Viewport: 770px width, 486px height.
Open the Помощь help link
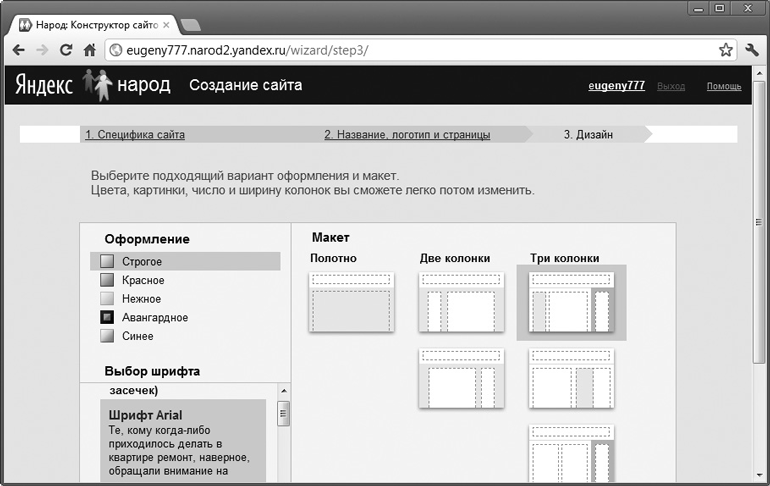coord(724,86)
